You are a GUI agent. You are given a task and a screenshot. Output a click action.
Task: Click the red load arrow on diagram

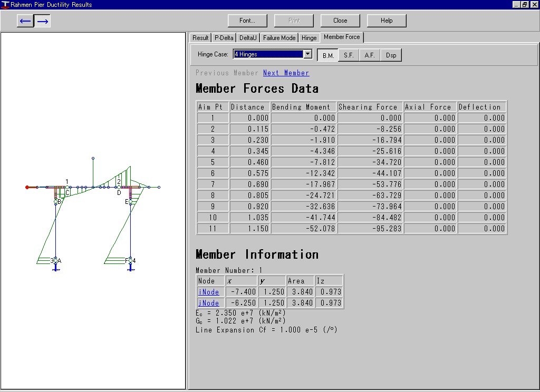(31, 187)
